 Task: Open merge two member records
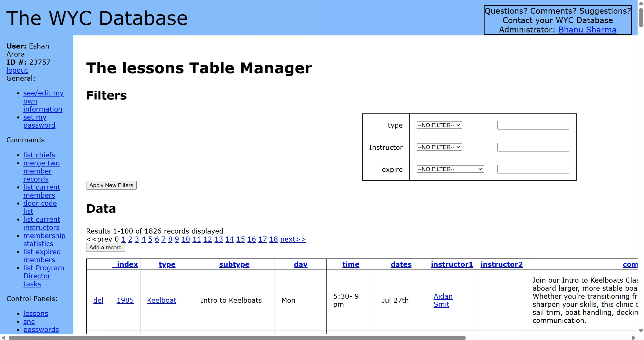pyautogui.click(x=41, y=171)
